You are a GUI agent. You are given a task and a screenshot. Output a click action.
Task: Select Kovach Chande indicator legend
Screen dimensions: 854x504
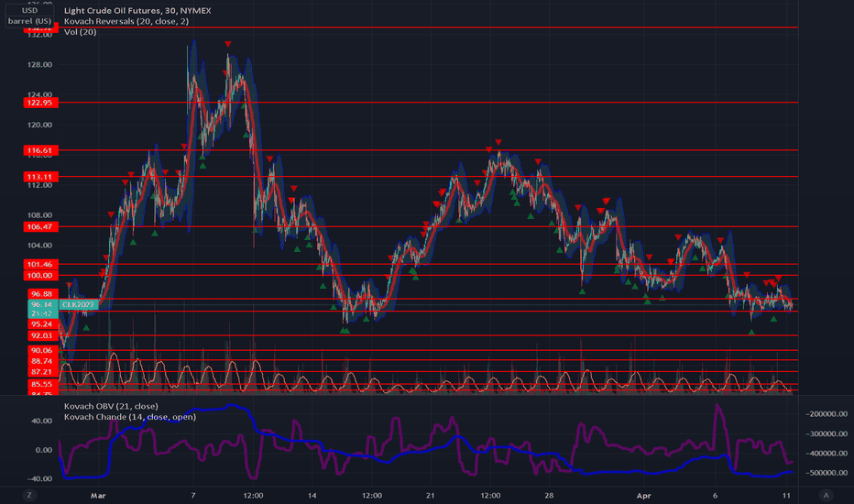click(x=130, y=417)
